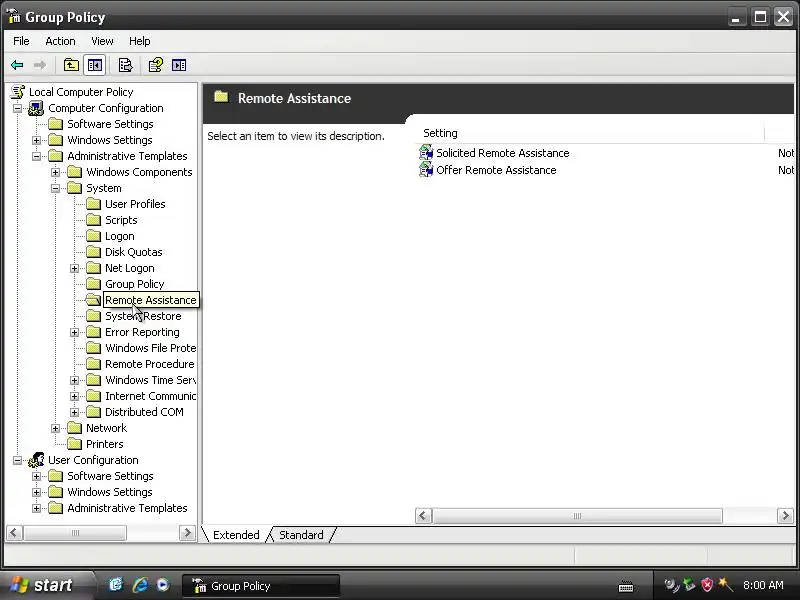This screenshot has height=600, width=800.
Task: Click the last toolbar icon after Help
Action: (179, 65)
